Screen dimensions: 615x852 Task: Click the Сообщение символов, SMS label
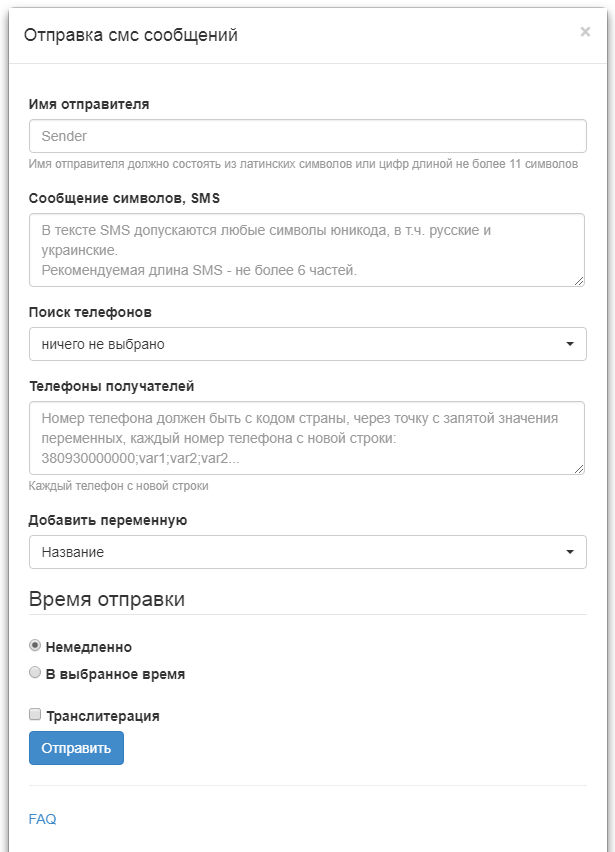pos(124,198)
